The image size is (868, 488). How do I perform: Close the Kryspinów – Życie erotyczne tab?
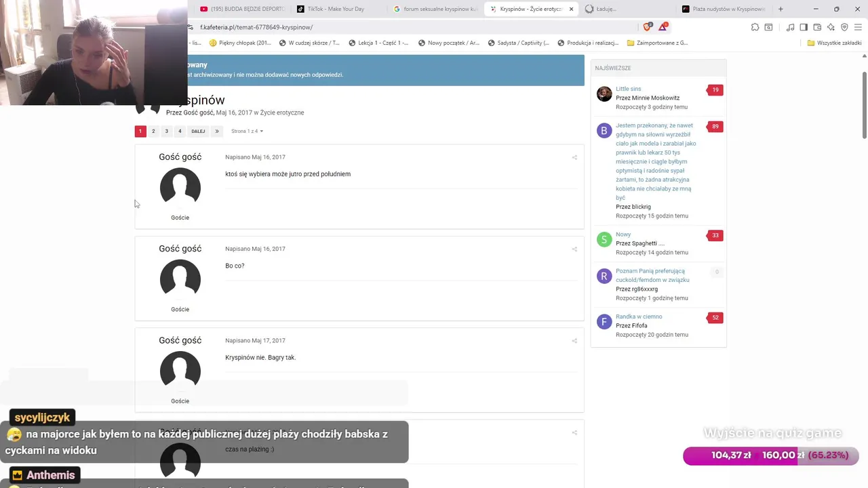point(571,9)
